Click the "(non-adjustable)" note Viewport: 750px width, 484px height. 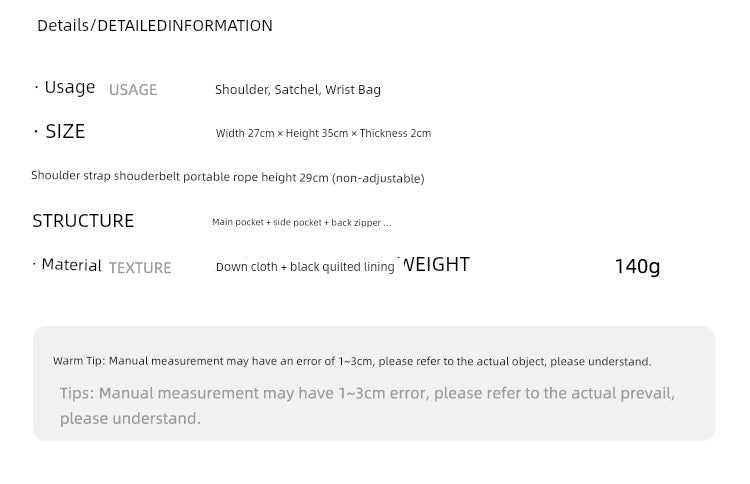[x=378, y=178]
